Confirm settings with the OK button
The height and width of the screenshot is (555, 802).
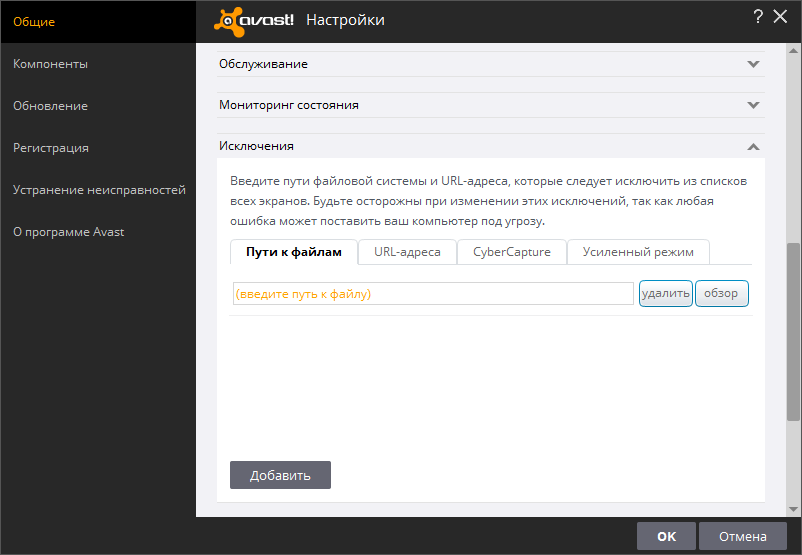coord(666,537)
